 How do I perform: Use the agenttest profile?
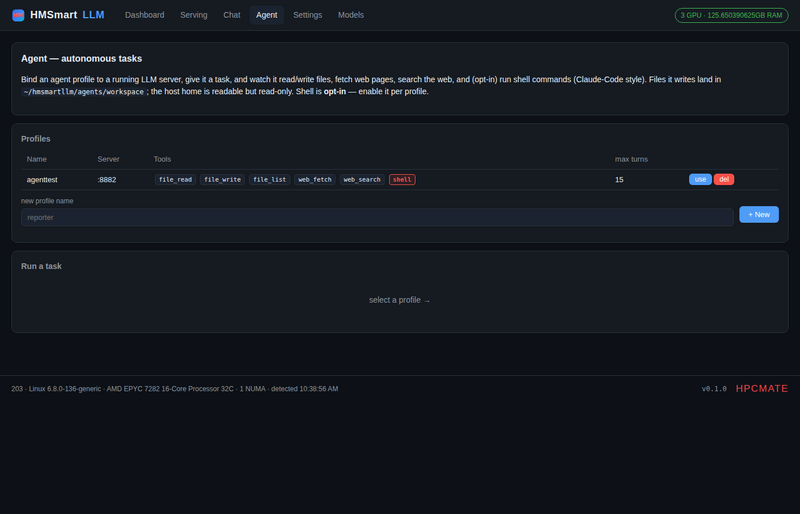(x=700, y=179)
